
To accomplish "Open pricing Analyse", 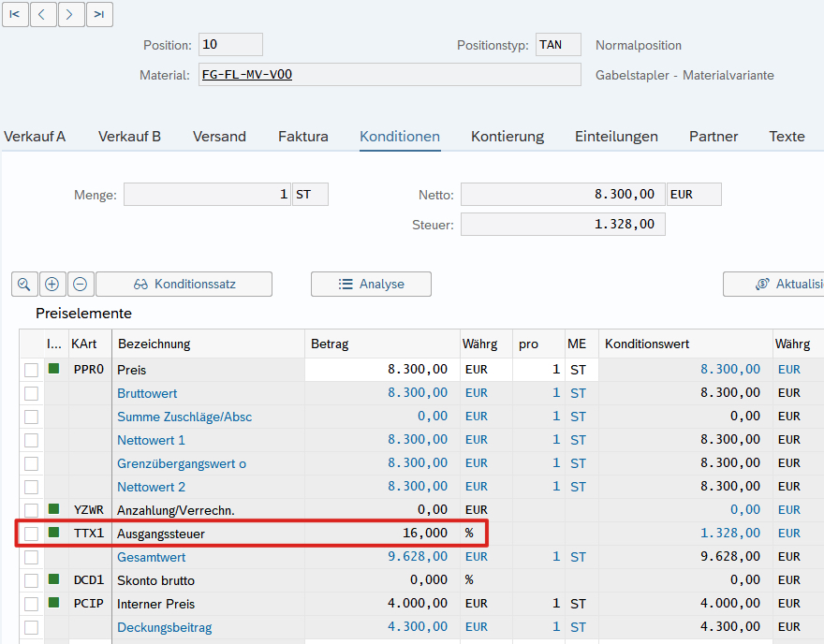I will click(x=371, y=285).
